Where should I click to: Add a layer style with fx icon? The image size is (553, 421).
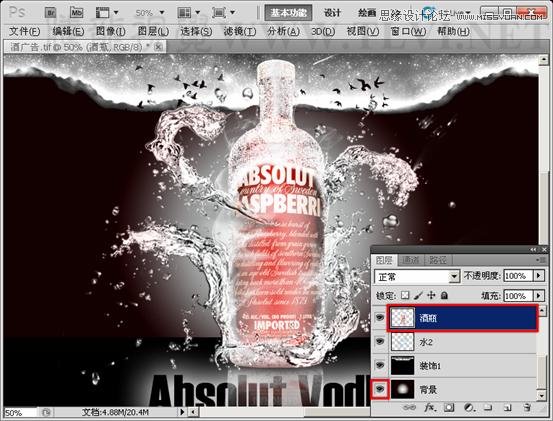430,407
